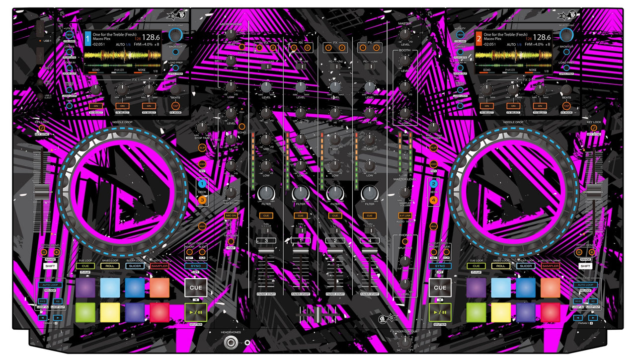Hit the right deck green performance pad

[477, 312]
